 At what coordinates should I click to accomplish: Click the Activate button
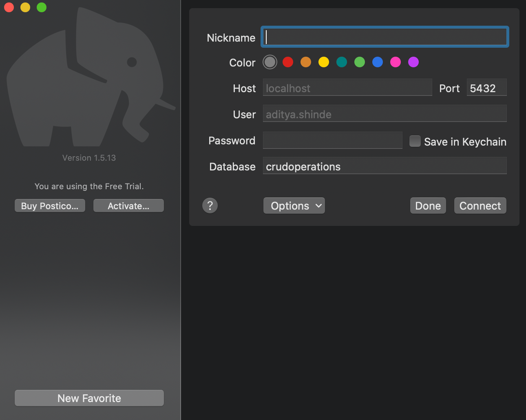[x=128, y=206]
